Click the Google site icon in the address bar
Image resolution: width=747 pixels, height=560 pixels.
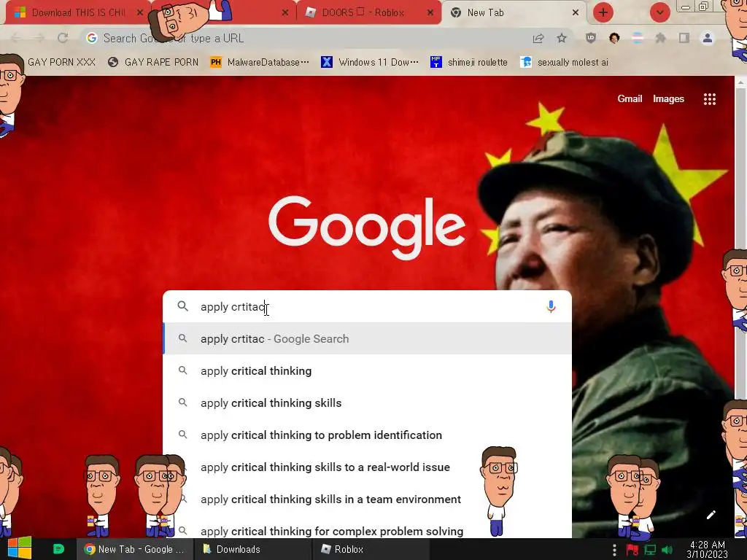[92, 38]
